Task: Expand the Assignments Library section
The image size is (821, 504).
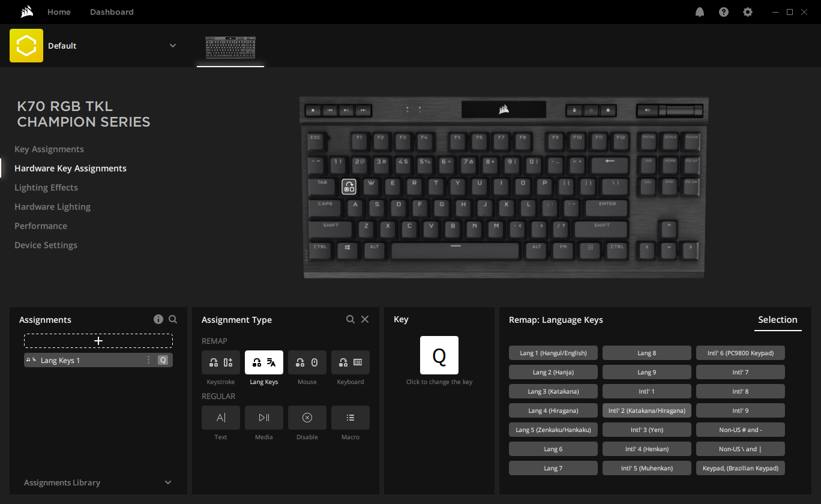Action: click(168, 482)
